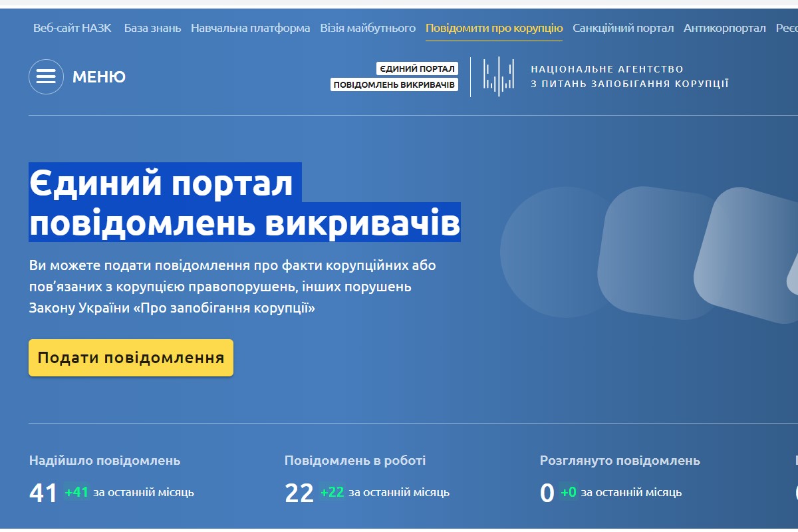Open 'Санкційний портал' link
The width and height of the screenshot is (798, 532).
coord(623,28)
